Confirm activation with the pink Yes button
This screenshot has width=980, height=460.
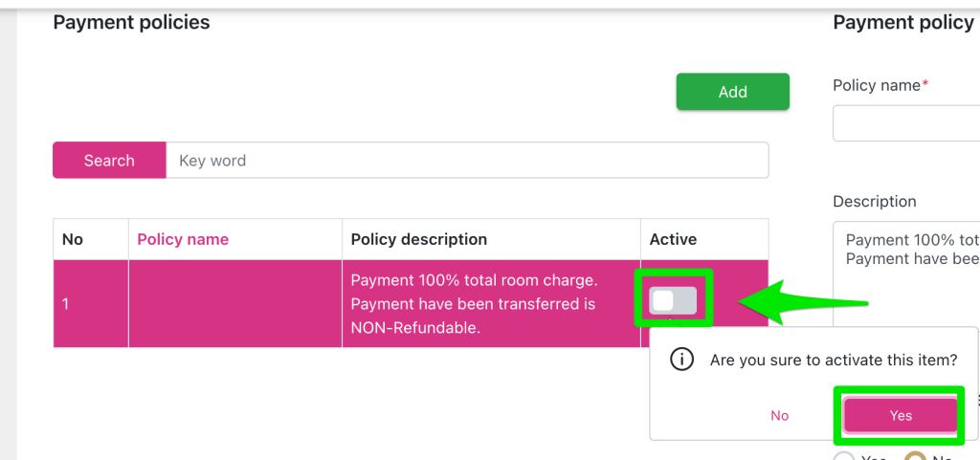coord(900,415)
